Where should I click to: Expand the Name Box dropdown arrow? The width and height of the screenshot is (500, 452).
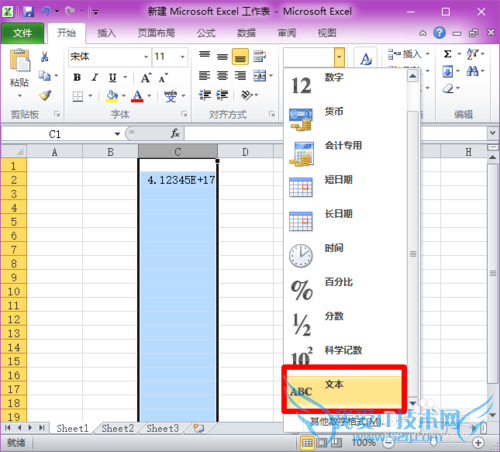pos(117,134)
